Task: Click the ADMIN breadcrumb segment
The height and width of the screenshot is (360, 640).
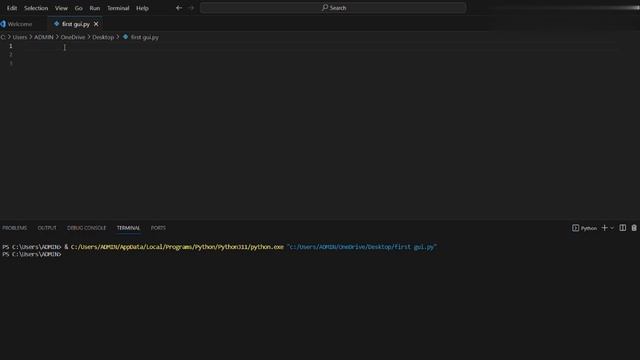Action: 44,37
